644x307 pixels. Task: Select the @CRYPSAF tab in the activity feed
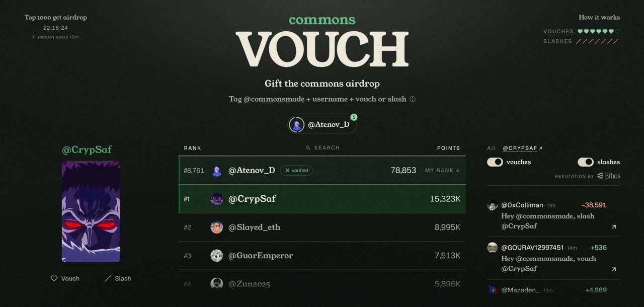523,148
